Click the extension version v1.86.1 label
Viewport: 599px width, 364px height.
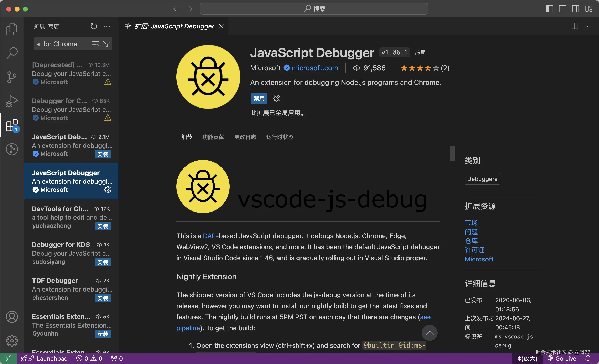[394, 52]
